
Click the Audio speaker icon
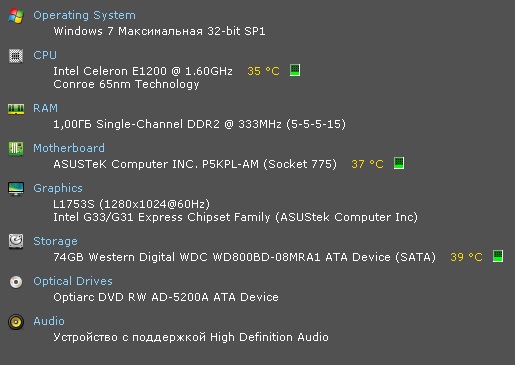click(x=16, y=322)
